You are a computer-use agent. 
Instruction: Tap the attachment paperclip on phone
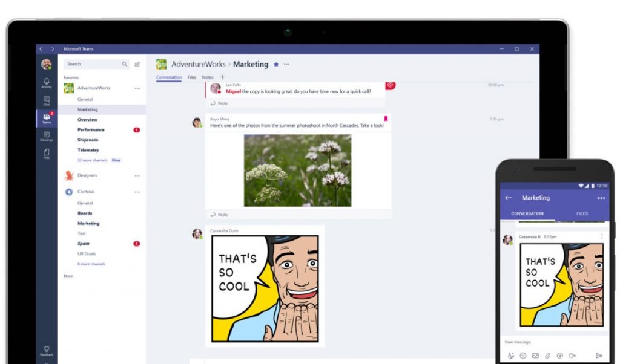(x=547, y=356)
